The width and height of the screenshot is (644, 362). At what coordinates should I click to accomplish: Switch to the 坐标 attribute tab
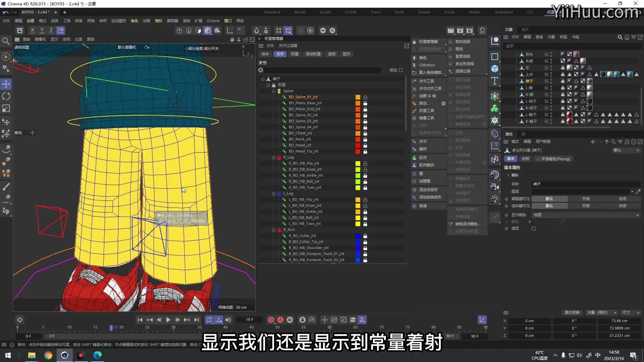pos(525,159)
